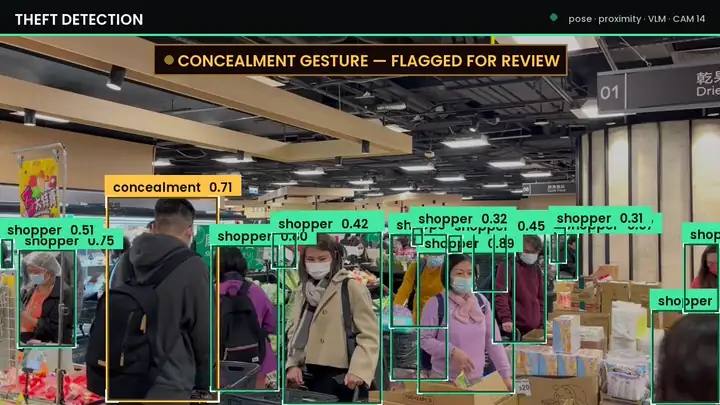Viewport: 720px width, 405px height.
Task: Click the man in maroon jacket detection
Action: point(520,290)
